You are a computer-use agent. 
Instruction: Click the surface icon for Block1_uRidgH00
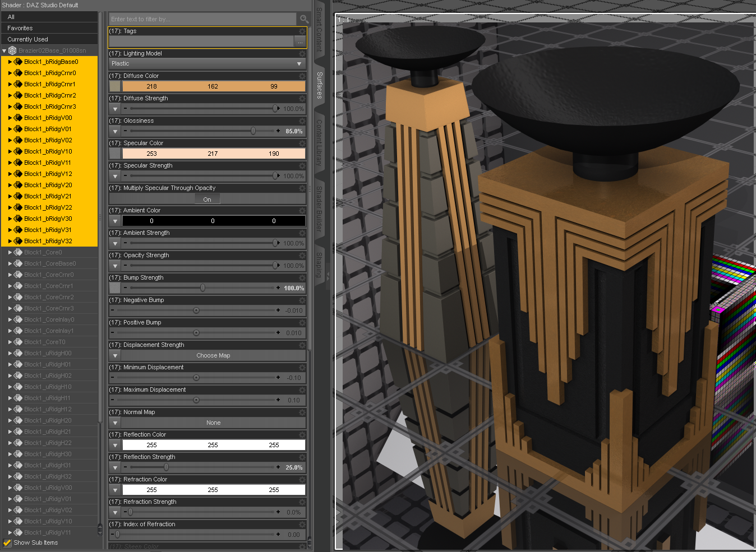pyautogui.click(x=18, y=353)
